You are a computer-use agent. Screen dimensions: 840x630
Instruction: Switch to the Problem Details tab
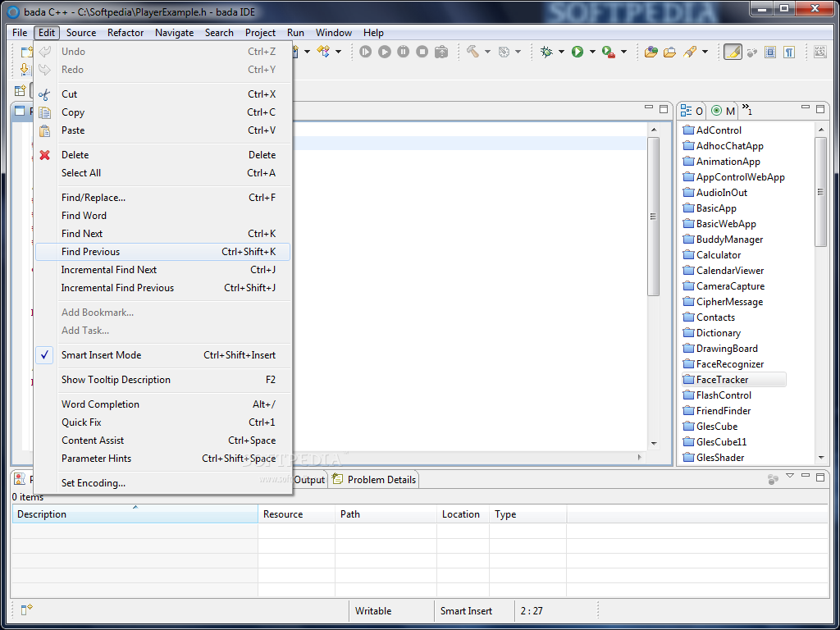[374, 479]
